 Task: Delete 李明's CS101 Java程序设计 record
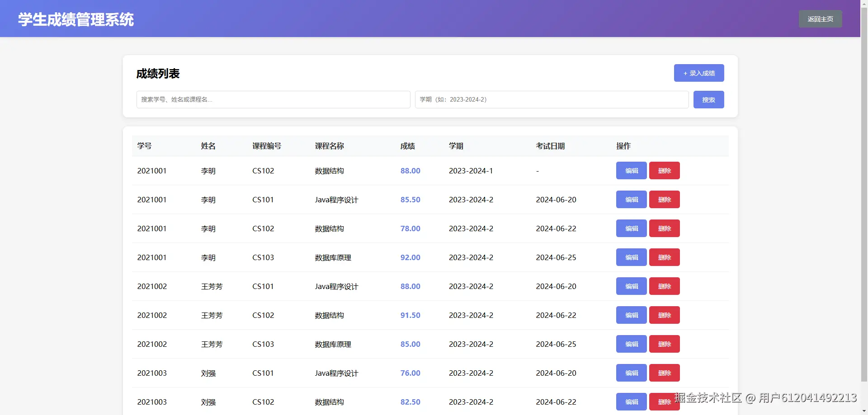tap(664, 199)
